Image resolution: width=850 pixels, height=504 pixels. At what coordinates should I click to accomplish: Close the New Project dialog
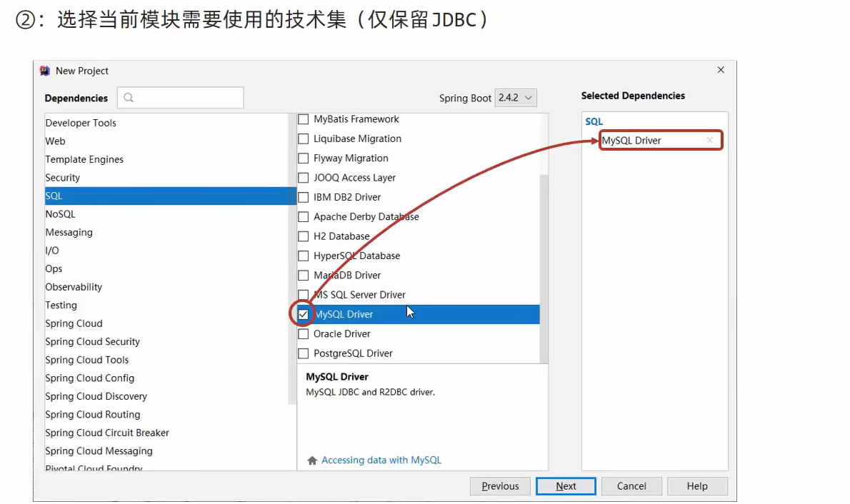click(721, 70)
